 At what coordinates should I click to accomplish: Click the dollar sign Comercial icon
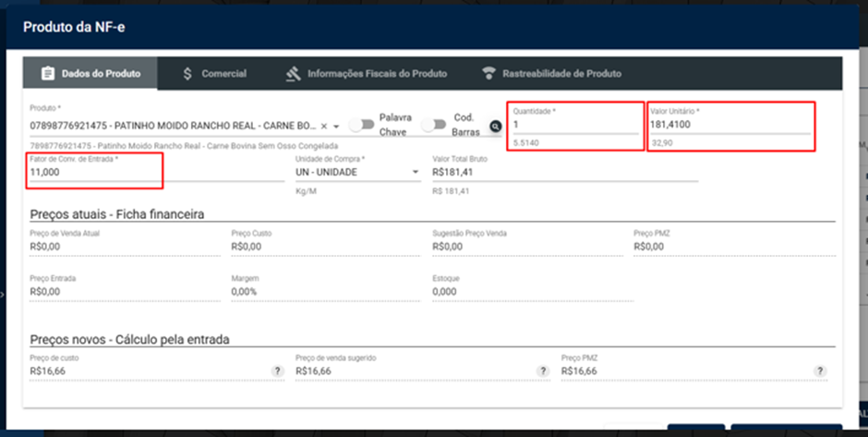pos(187,74)
